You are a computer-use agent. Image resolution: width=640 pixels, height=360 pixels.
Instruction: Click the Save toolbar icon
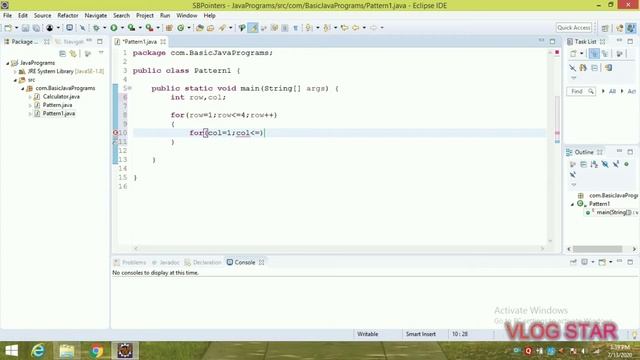[25, 28]
